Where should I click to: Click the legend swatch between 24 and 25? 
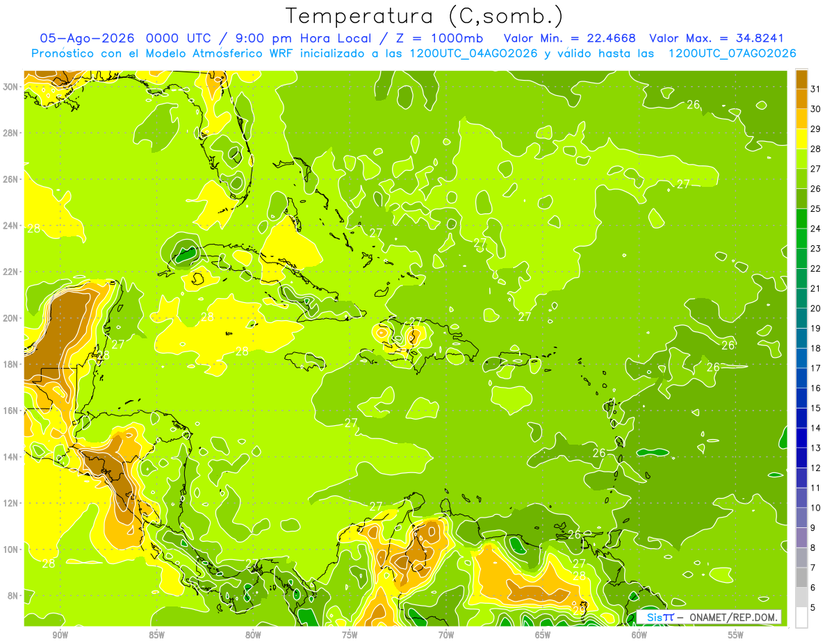[x=801, y=218]
